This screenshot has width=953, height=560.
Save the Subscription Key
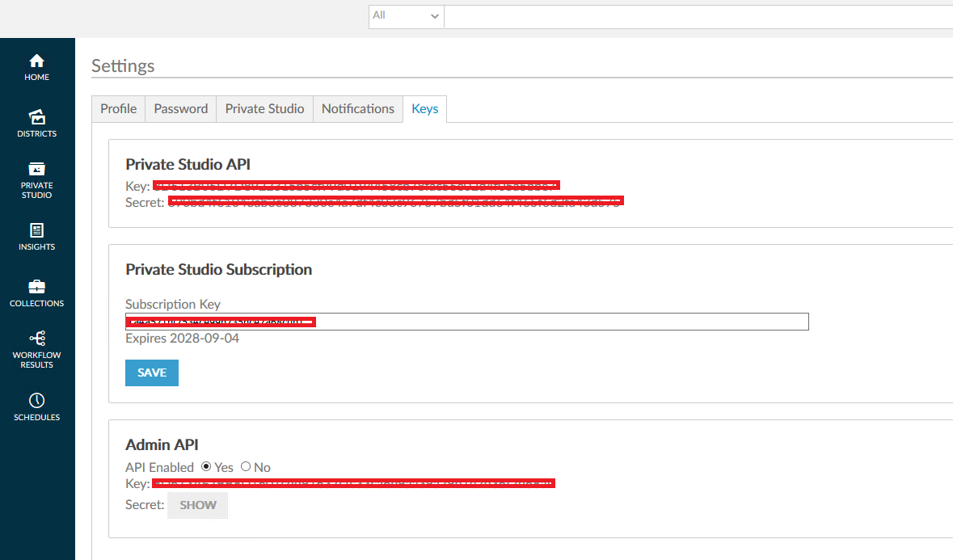151,373
